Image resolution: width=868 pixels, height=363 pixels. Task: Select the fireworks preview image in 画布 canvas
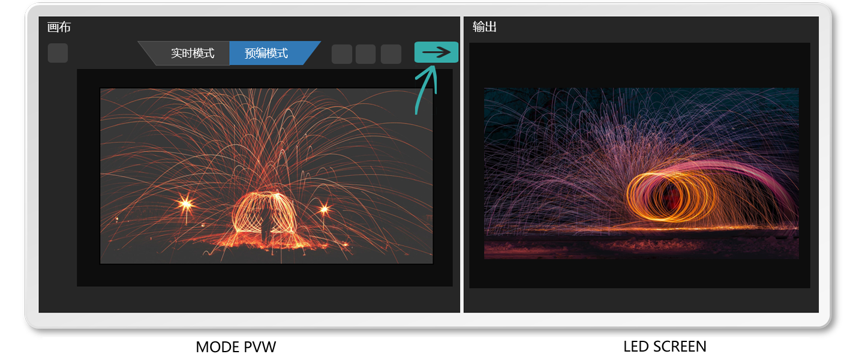(266, 176)
